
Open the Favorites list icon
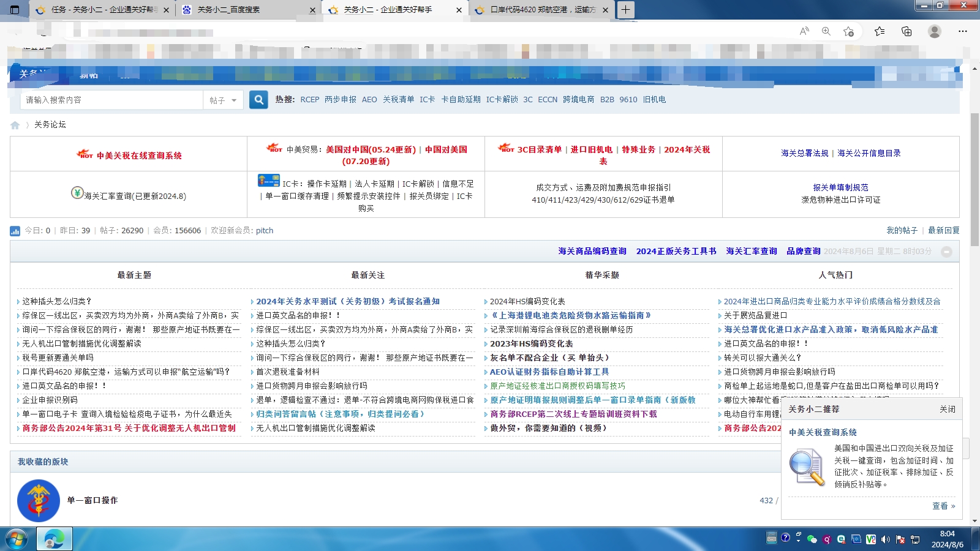coord(880,31)
